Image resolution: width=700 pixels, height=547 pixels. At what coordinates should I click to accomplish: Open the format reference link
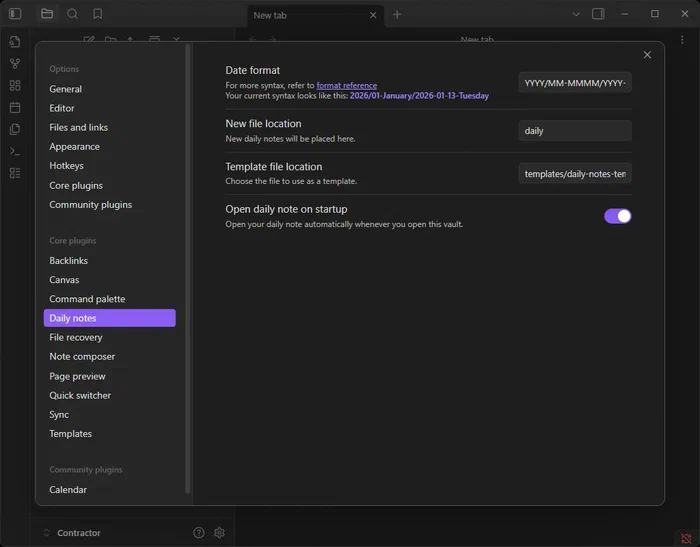[346, 85]
